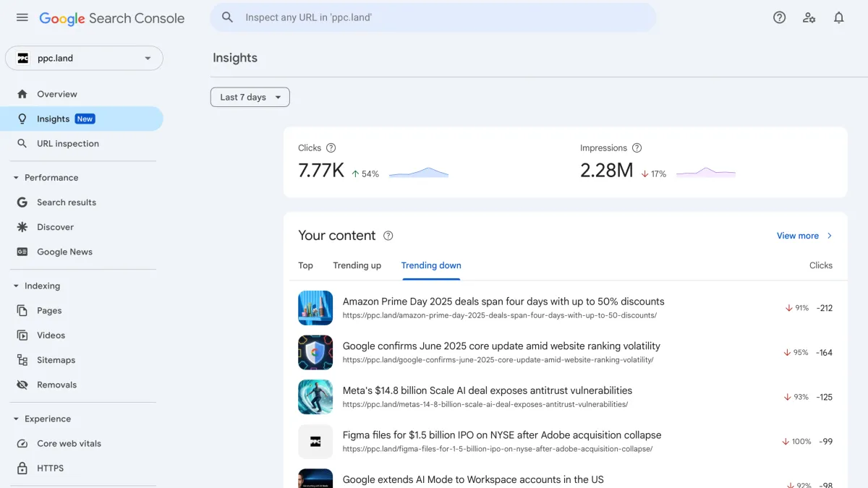View Search results performance report
Viewport: 868px width, 488px height.
coord(67,202)
